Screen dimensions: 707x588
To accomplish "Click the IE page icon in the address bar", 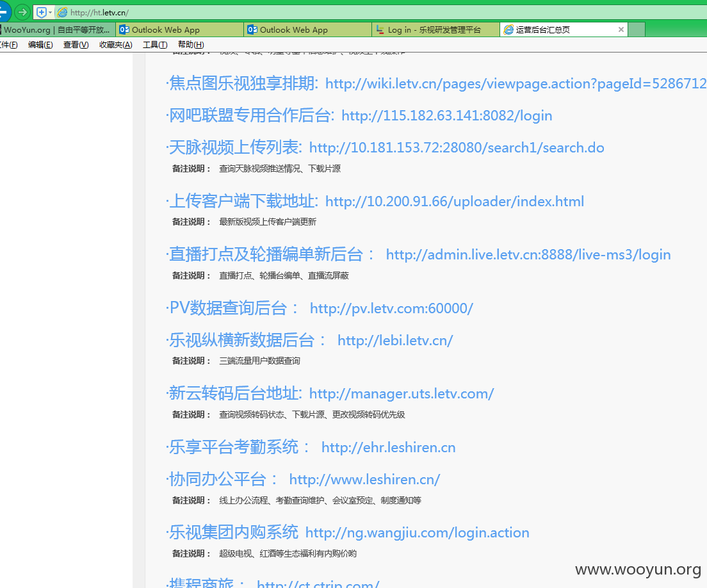I will tap(63, 12).
